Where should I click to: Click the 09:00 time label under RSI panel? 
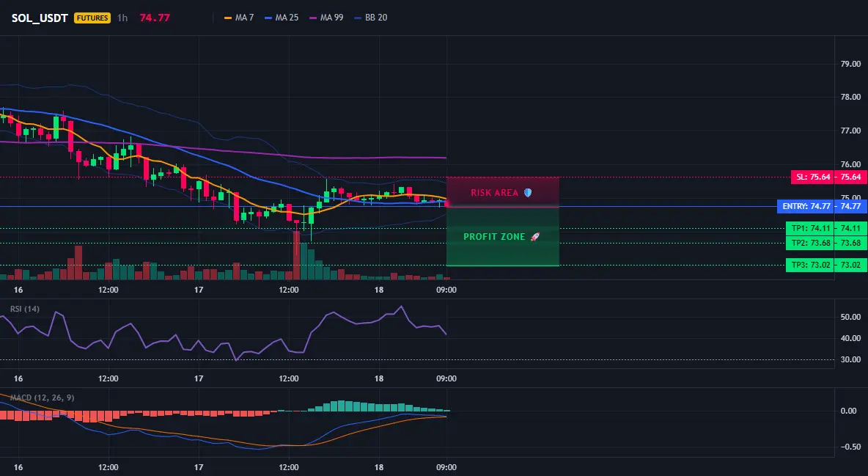446,378
